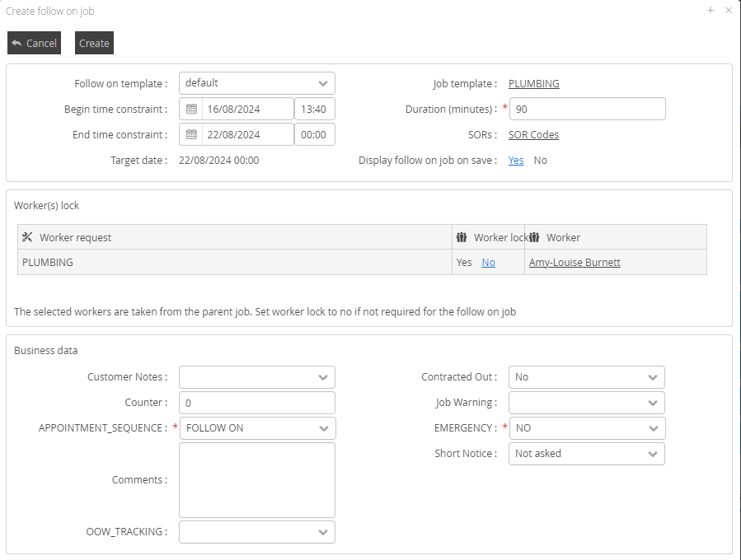Click the Worker request tools icon

27,237
